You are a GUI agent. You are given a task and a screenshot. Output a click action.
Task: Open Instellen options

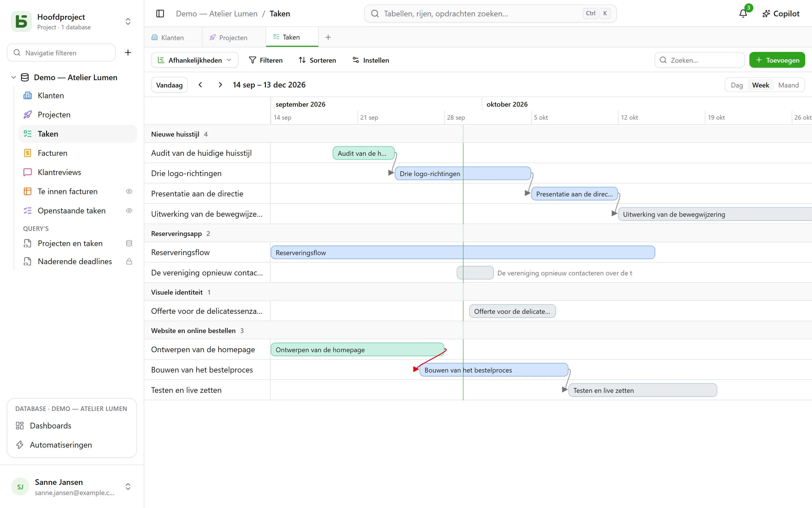click(x=371, y=60)
